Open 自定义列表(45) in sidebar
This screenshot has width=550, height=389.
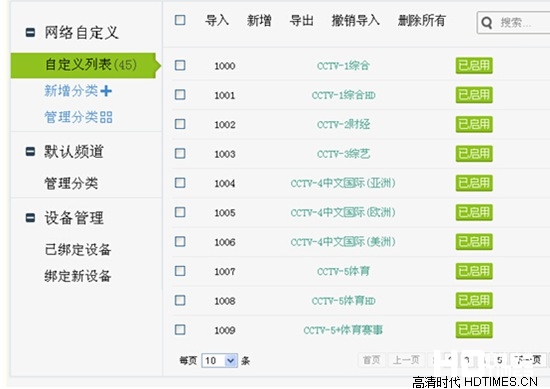coord(86,65)
